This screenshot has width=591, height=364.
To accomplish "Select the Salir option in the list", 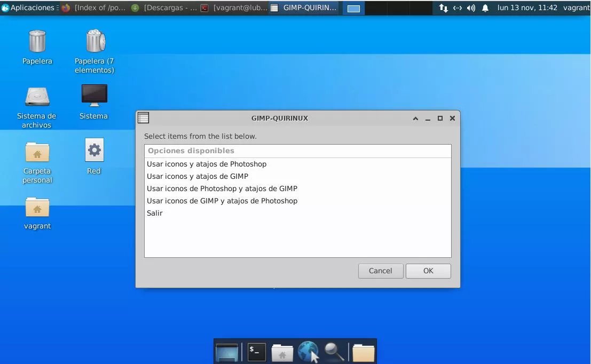I will [155, 213].
